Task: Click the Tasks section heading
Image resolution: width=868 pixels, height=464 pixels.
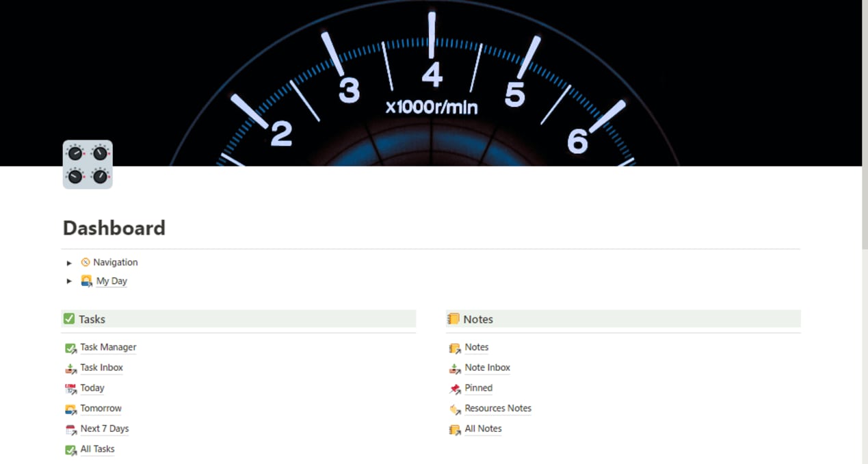Action: 92,319
